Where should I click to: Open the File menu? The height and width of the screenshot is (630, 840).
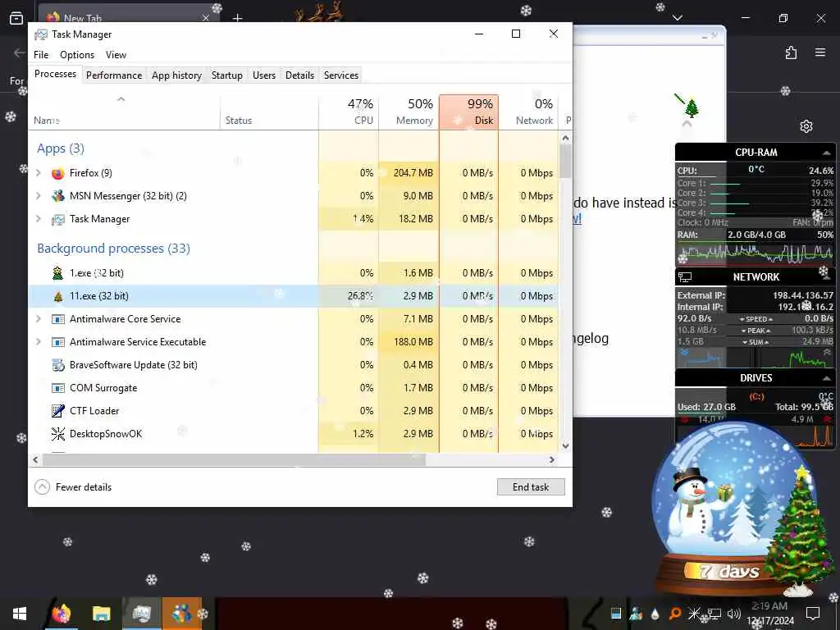41,55
